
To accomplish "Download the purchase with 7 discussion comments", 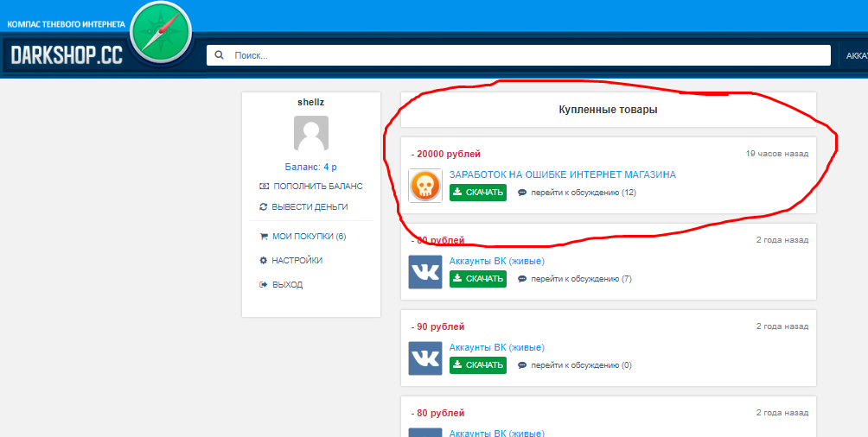I will (x=478, y=279).
